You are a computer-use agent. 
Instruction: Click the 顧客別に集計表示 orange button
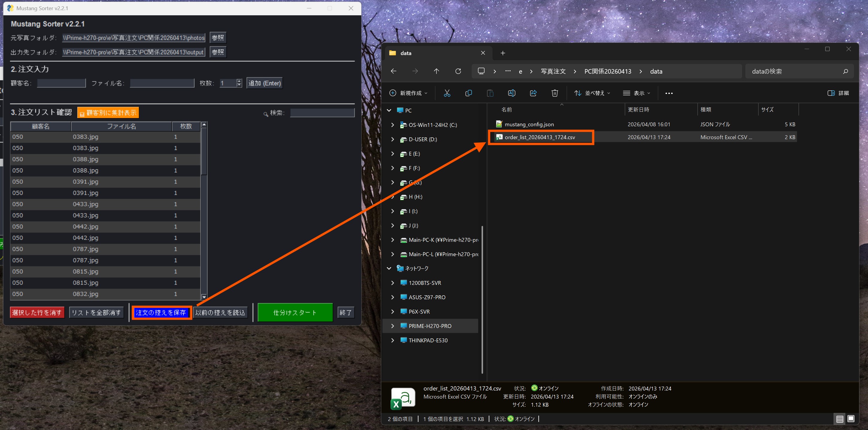coord(108,113)
